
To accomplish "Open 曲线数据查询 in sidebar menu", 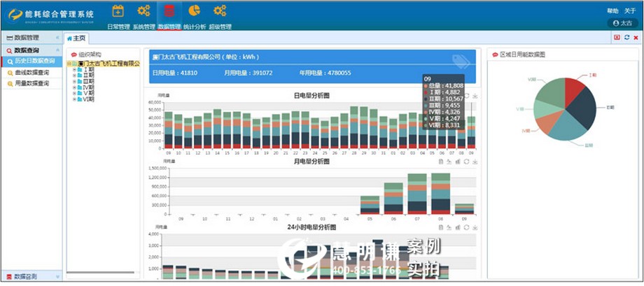I will 31,72.
